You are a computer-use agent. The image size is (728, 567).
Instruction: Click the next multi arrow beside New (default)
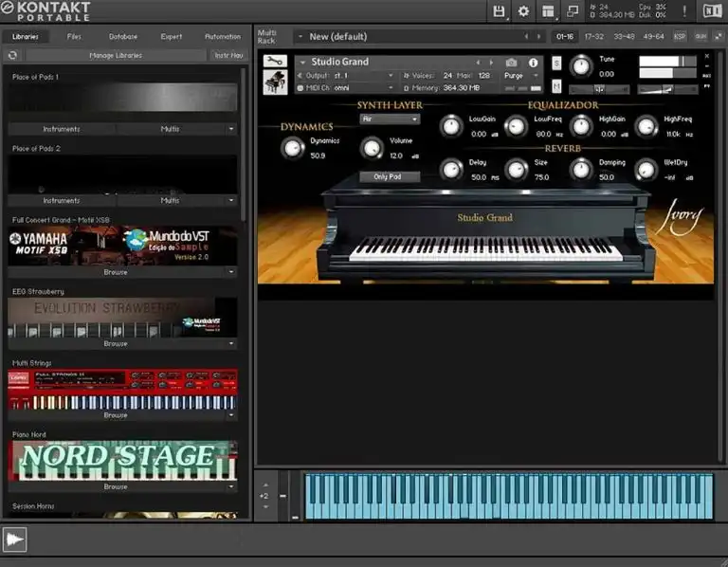click(538, 36)
